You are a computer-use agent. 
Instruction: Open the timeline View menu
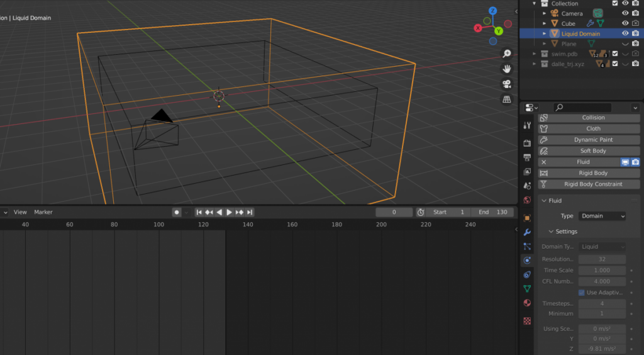tap(20, 212)
